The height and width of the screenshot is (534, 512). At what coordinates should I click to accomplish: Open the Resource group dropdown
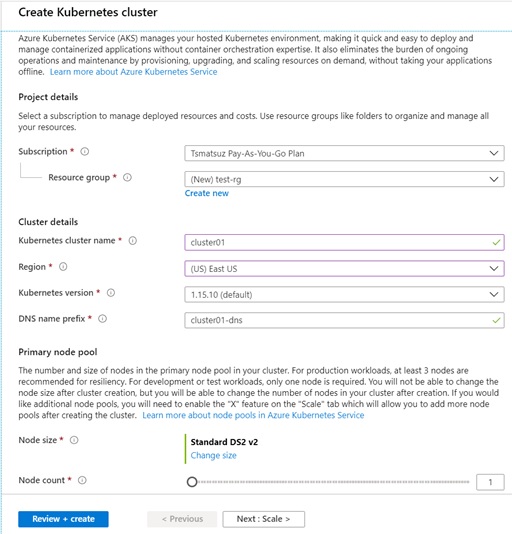[344, 179]
